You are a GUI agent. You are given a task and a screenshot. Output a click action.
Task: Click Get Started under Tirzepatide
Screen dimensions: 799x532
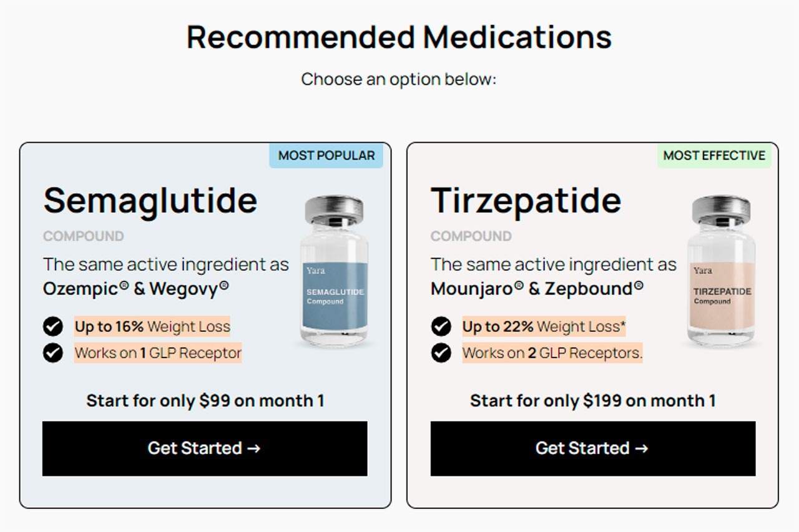593,448
